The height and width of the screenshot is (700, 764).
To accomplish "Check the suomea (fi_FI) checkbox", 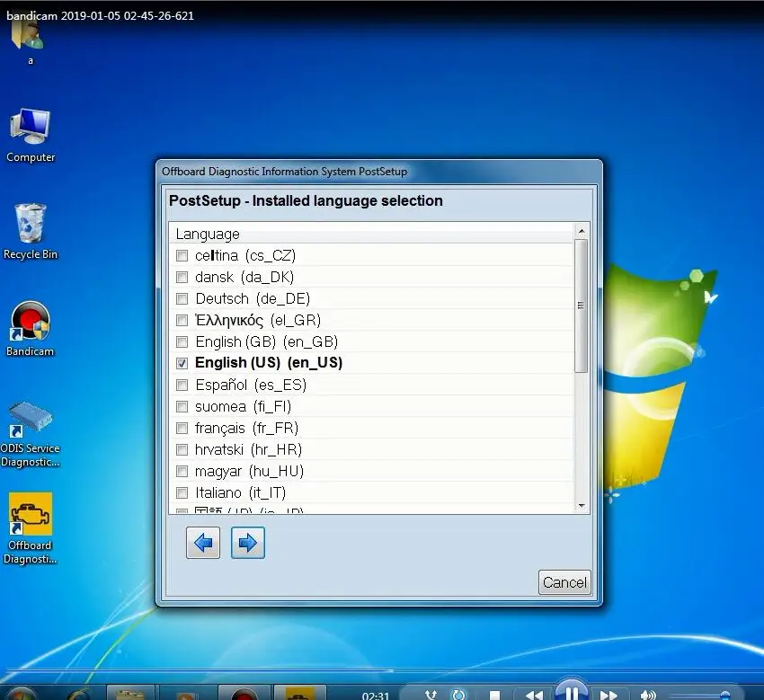I will [182, 406].
